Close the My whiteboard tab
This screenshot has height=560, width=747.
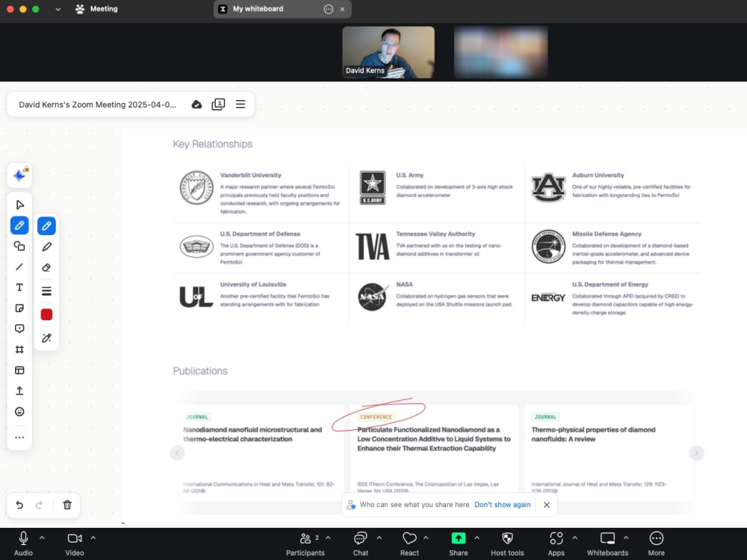[342, 9]
